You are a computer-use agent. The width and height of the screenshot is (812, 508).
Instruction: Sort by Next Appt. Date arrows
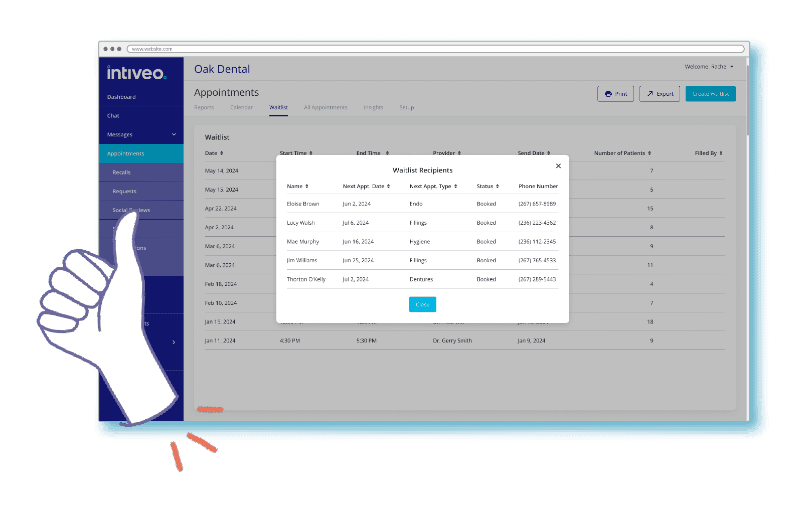[x=388, y=187]
